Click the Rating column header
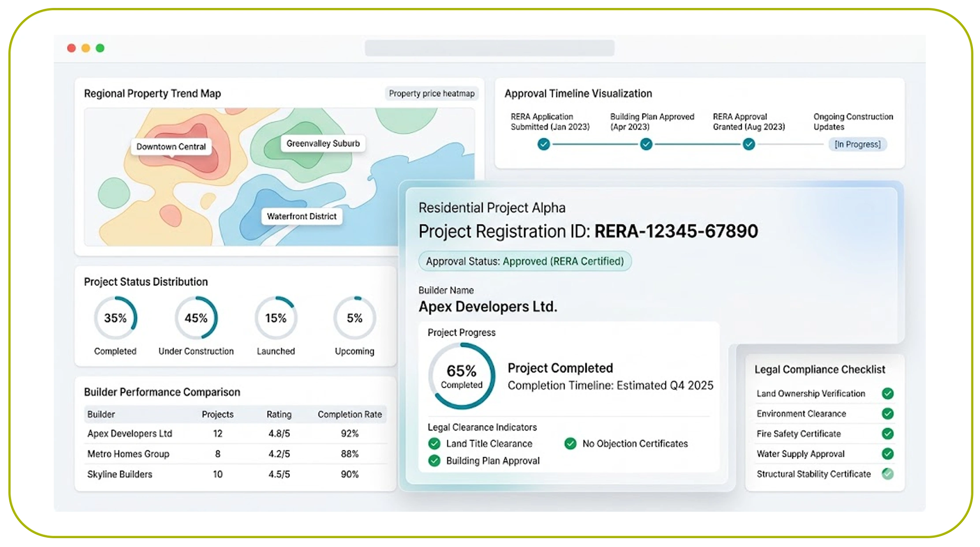The width and height of the screenshot is (980, 547). coord(279,414)
